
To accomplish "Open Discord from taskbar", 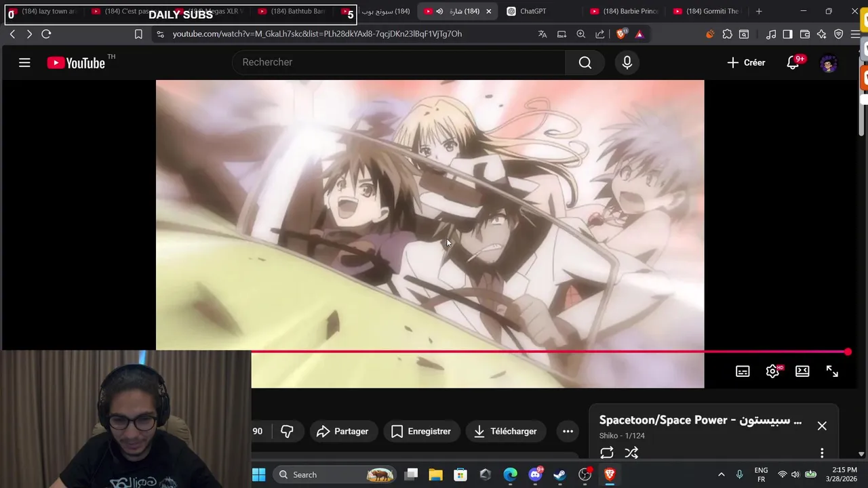I will [x=535, y=474].
